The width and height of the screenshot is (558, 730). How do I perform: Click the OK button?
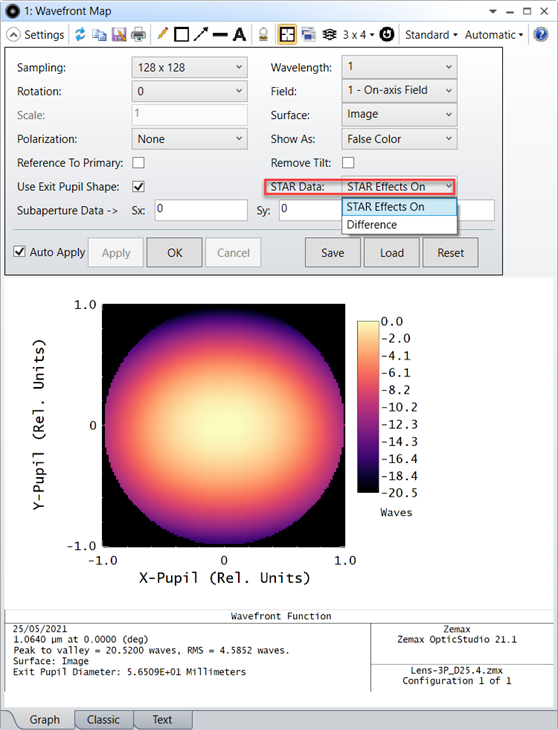[x=175, y=253]
